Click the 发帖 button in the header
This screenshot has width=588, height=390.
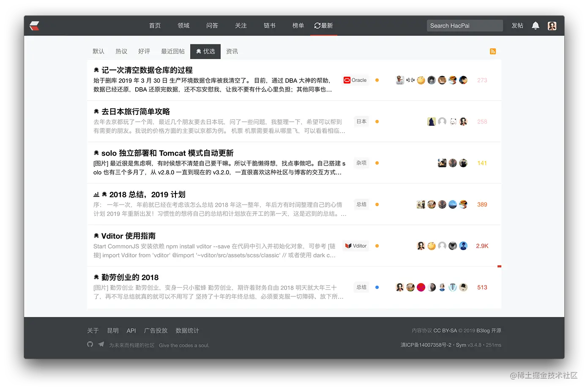click(517, 26)
